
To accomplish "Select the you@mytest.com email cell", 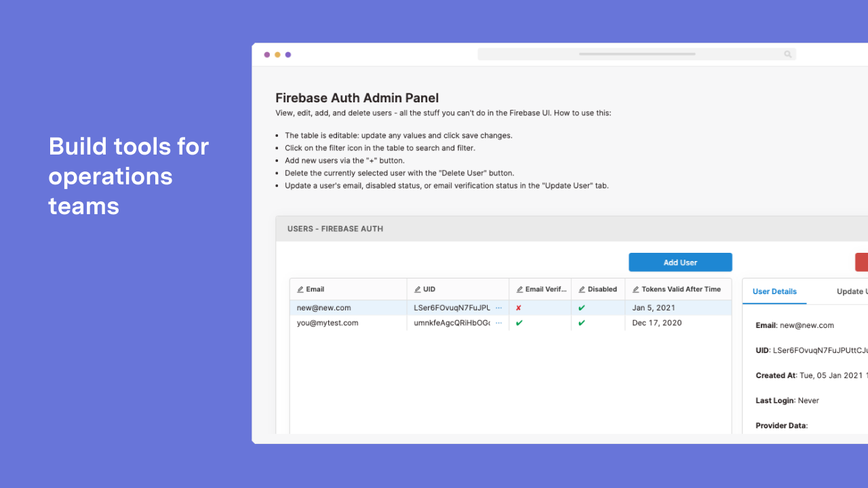I will pyautogui.click(x=328, y=323).
